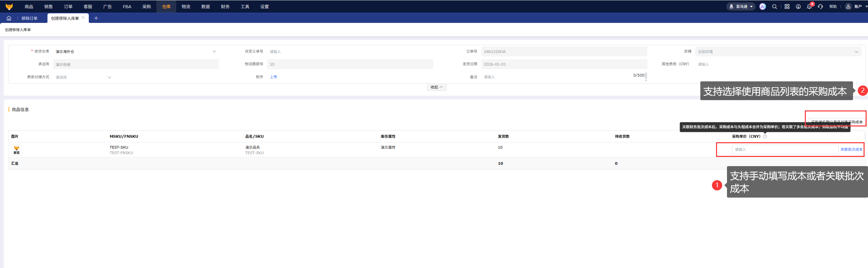
Task: Click the 演示品名 product name
Action: click(x=252, y=147)
